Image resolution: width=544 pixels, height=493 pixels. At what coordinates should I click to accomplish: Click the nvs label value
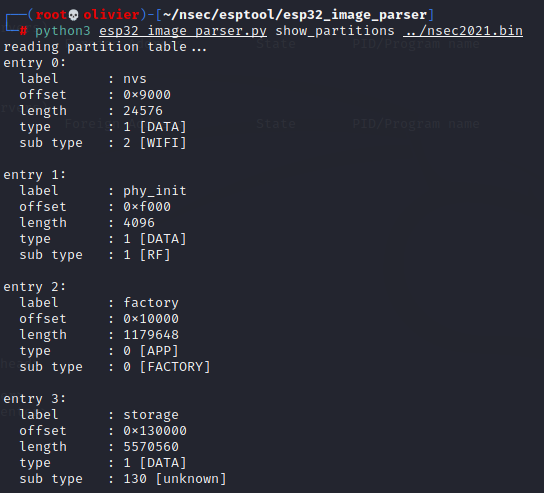point(135,79)
